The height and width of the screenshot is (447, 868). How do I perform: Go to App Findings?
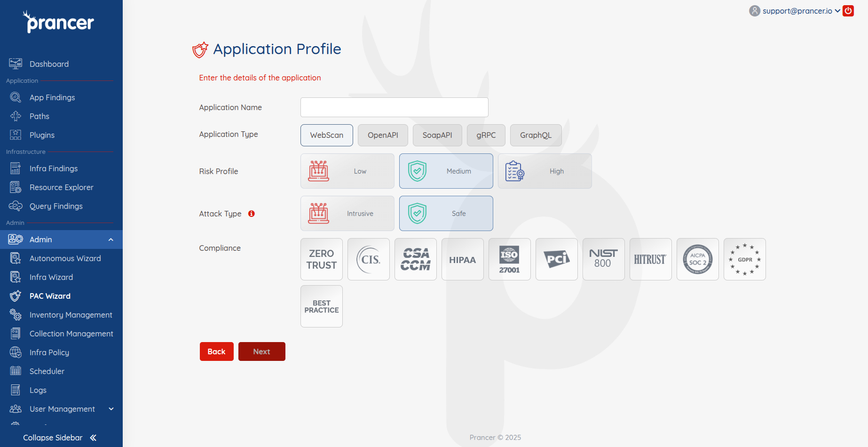[x=52, y=97]
